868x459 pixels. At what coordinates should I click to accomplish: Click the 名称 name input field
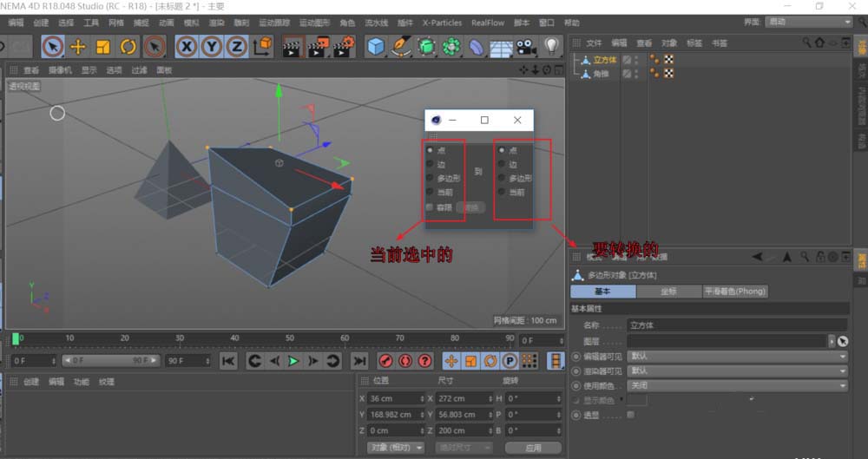point(737,325)
